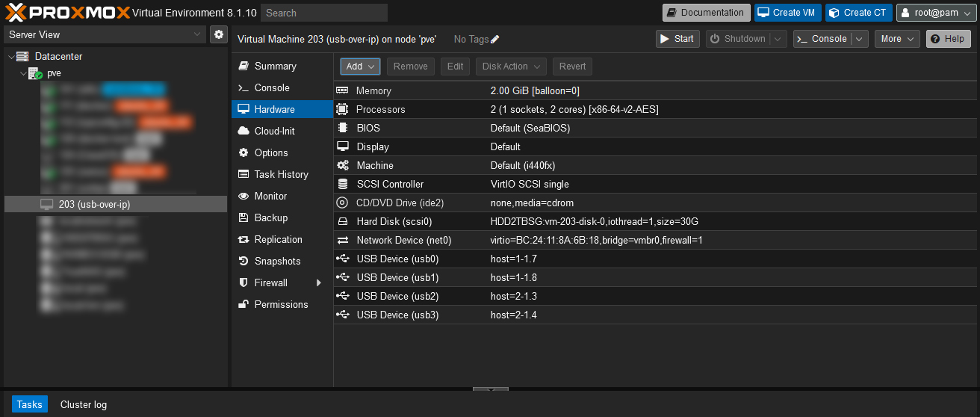The image size is (980, 417).
Task: Open the Snapshots section
Action: click(277, 262)
